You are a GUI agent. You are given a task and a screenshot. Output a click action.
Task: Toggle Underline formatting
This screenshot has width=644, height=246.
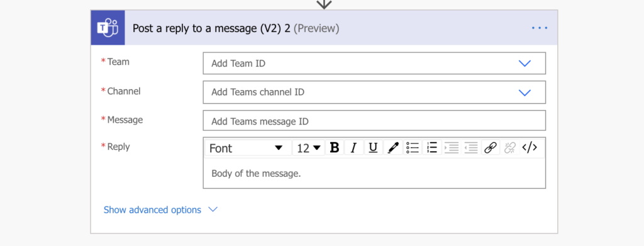point(373,147)
